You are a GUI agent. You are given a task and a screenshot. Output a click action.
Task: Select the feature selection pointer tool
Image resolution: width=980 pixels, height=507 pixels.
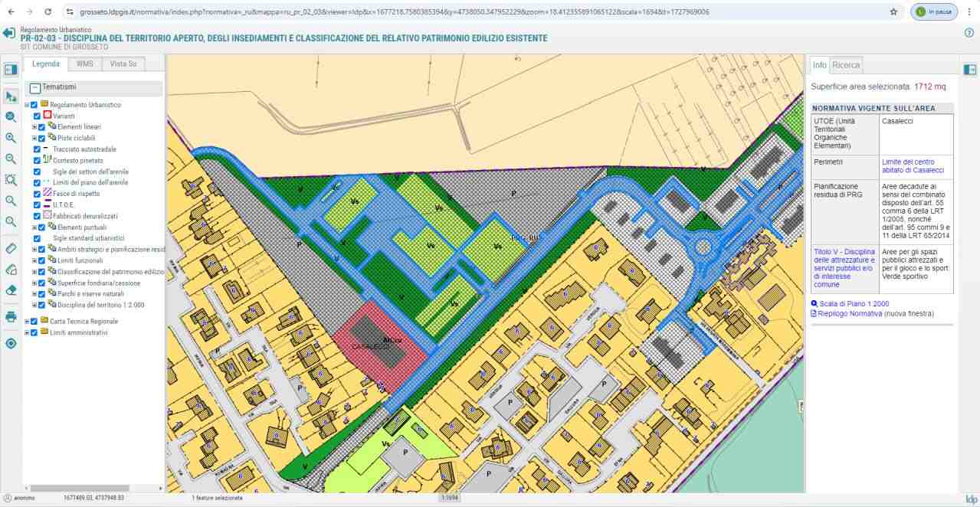pyautogui.click(x=11, y=96)
